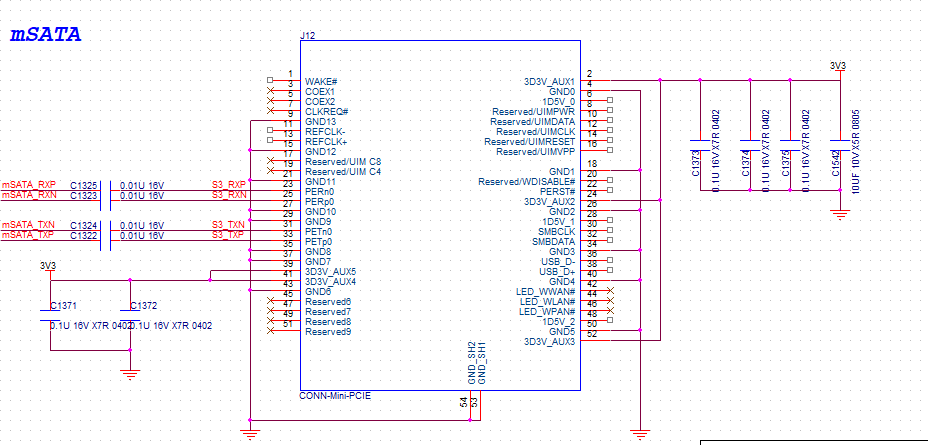Viewport: 928px width, 445px height.
Task: Click the 3V3 power symbol above C1371
Action: tap(47, 266)
